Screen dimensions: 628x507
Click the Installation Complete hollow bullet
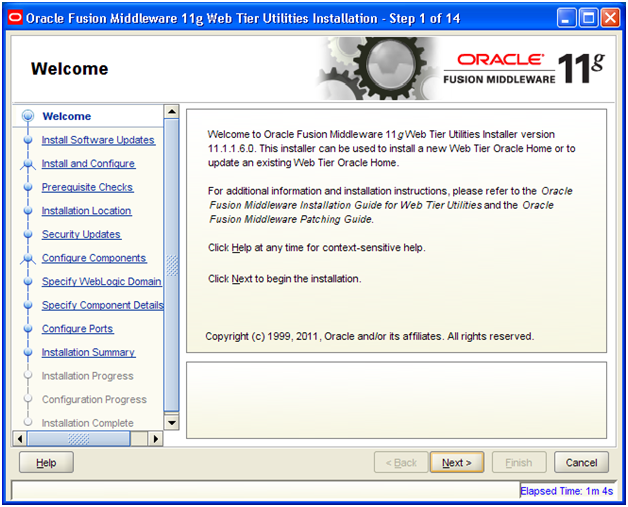click(x=28, y=422)
